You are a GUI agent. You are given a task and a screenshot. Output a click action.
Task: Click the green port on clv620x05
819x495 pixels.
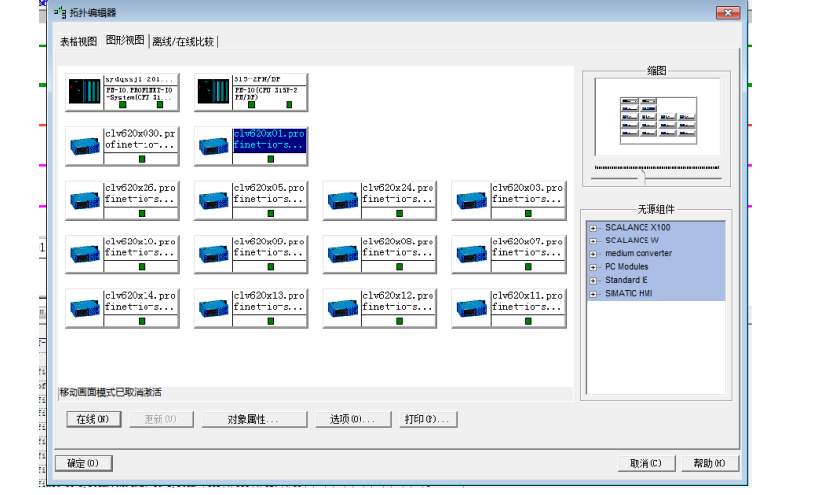(271, 213)
